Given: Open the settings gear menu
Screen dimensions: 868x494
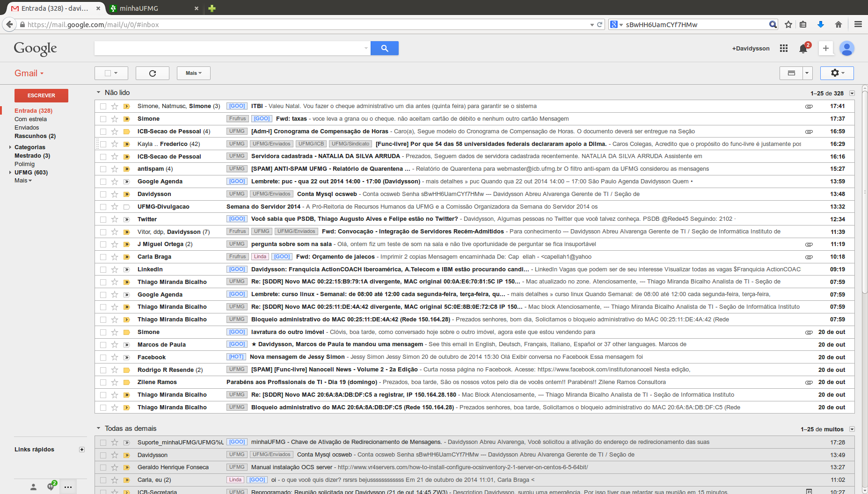Looking at the screenshot, I should tap(837, 73).
